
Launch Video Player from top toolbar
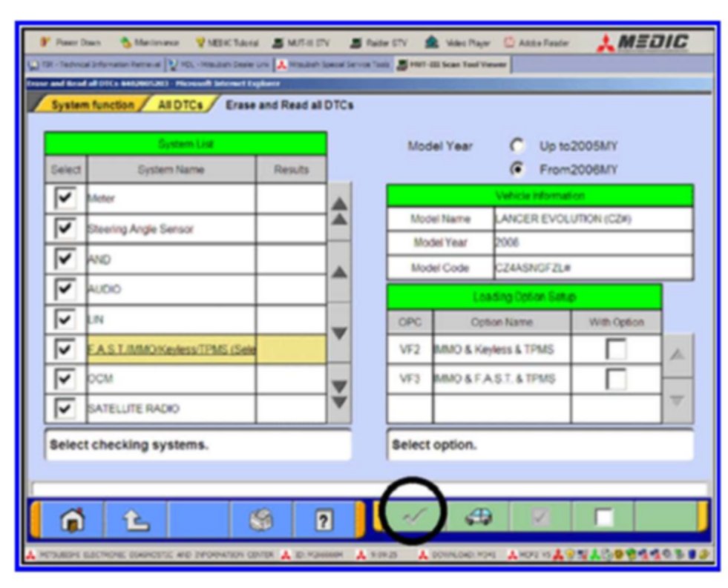point(460,43)
